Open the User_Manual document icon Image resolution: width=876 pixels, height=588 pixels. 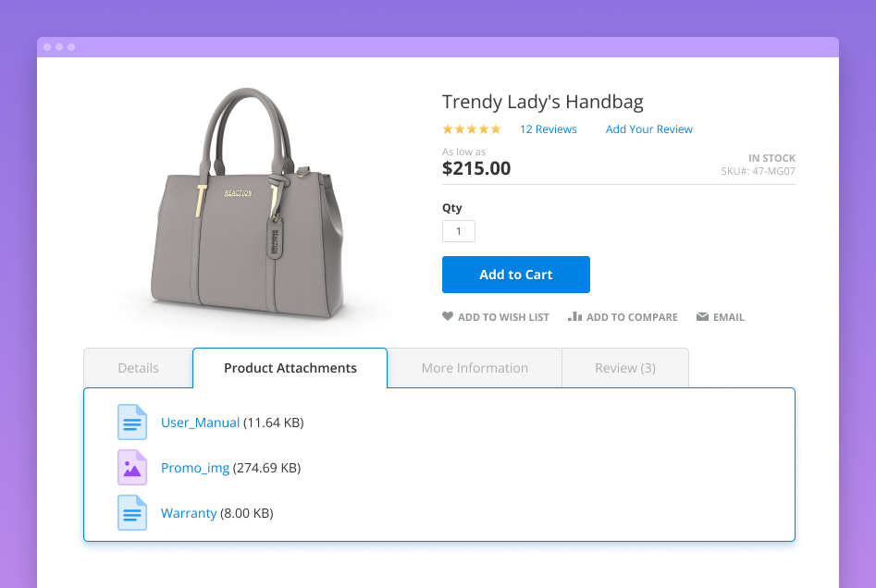click(132, 422)
